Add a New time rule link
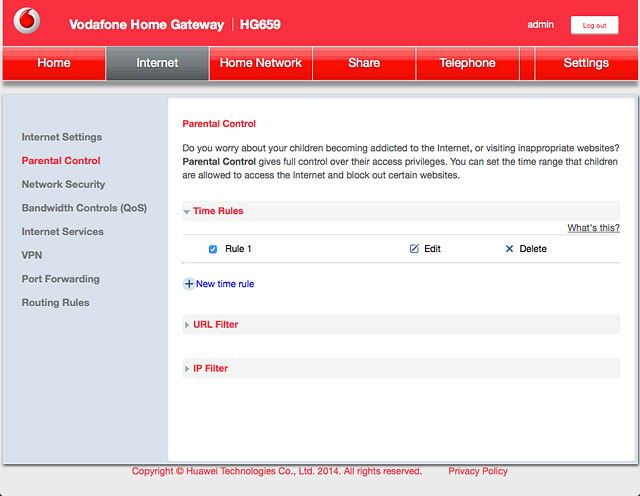The width and height of the screenshot is (640, 496). (225, 284)
